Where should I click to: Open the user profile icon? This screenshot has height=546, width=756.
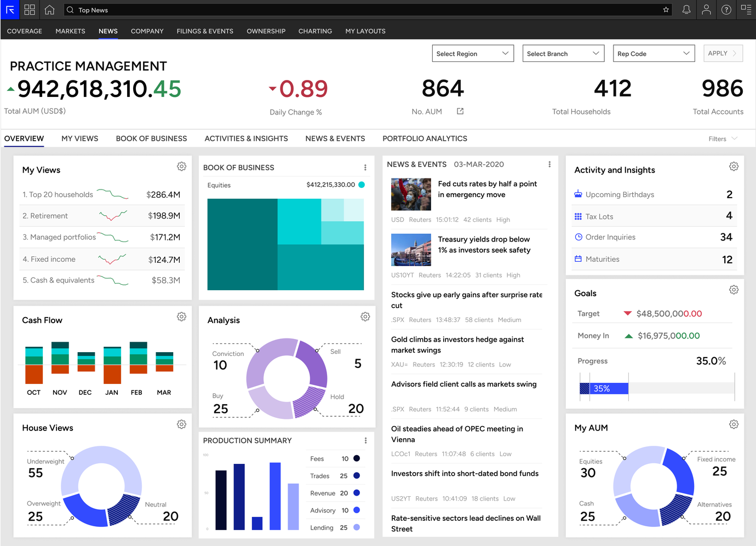(707, 10)
